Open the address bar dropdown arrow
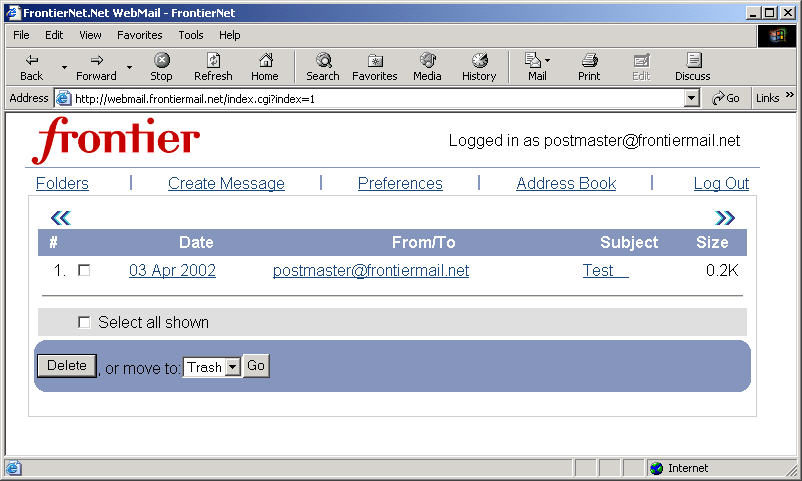This screenshot has width=802, height=481. 692,98
